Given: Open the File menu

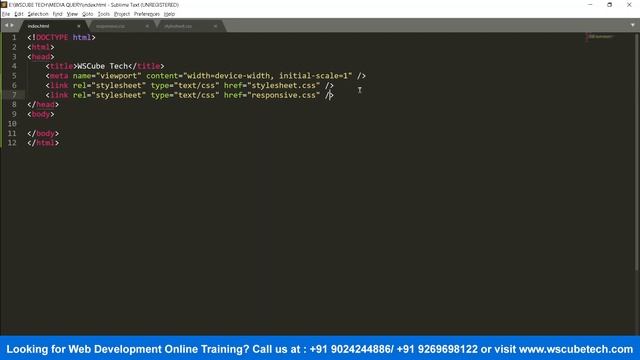Looking at the screenshot, I should click(x=6, y=14).
